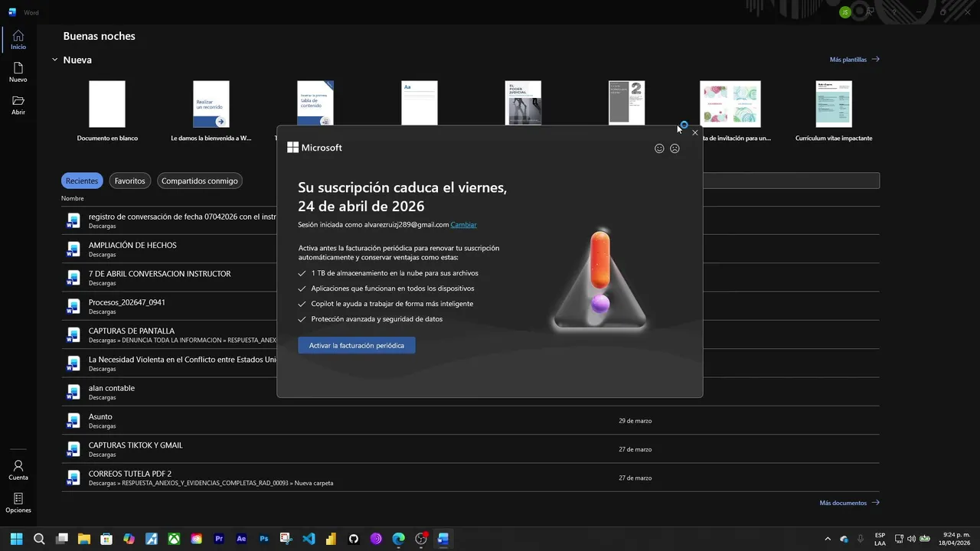The height and width of the screenshot is (551, 980).
Task: Launch Visual Studio Code from taskbar
Action: [x=309, y=539]
